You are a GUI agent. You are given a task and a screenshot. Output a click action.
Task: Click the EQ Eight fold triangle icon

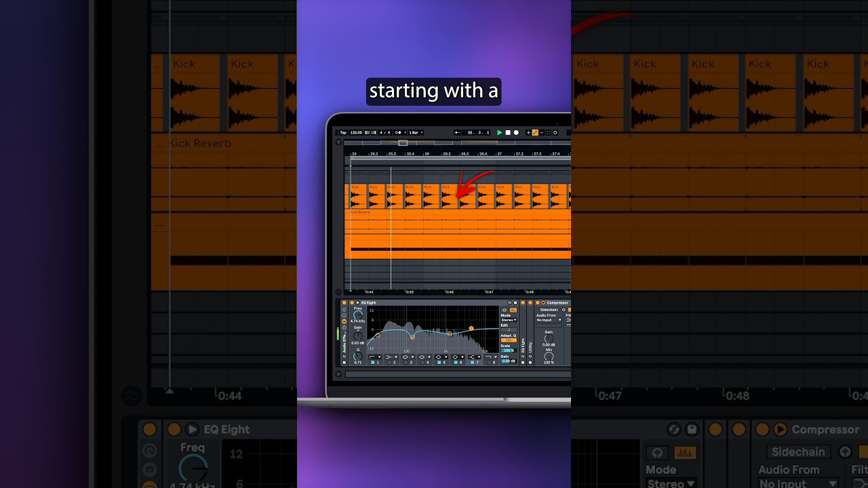[358, 303]
